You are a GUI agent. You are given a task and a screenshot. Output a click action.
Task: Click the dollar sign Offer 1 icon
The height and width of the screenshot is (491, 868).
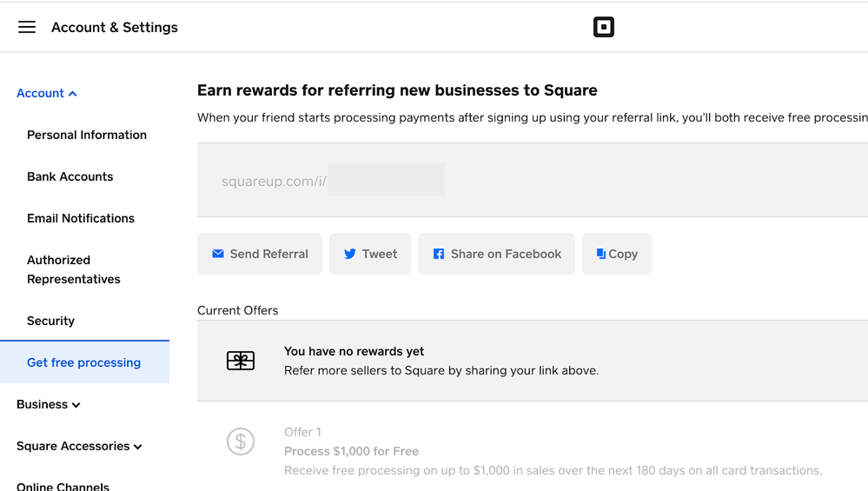pyautogui.click(x=241, y=441)
